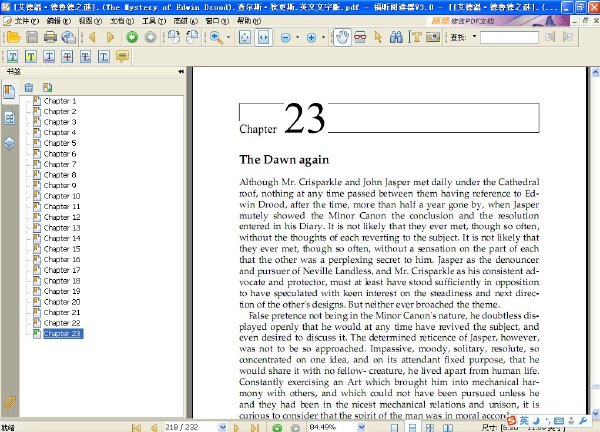The height and width of the screenshot is (432, 600).
Task: Go back to previous view green button in toolbar
Action: pyautogui.click(x=132, y=37)
